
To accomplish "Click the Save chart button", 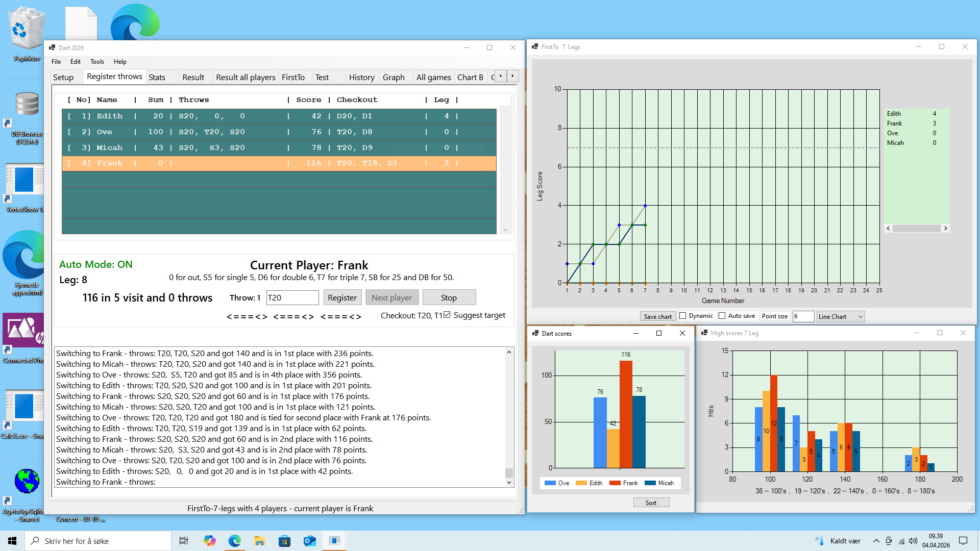I will click(657, 317).
